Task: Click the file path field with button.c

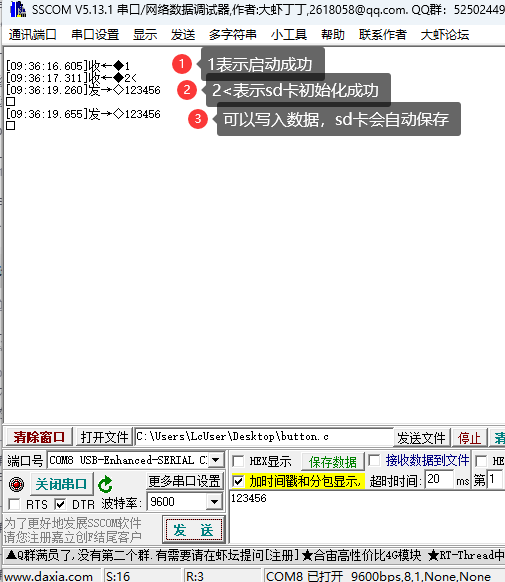Action: (x=264, y=436)
